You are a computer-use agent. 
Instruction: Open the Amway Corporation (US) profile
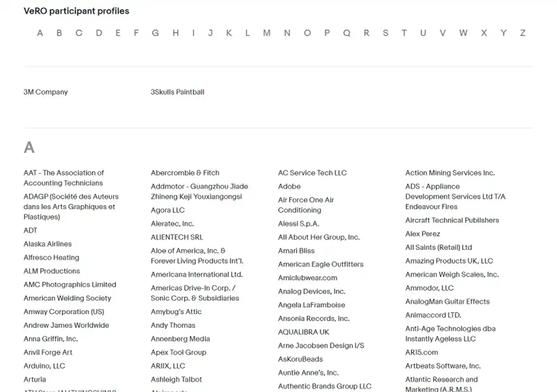point(63,312)
